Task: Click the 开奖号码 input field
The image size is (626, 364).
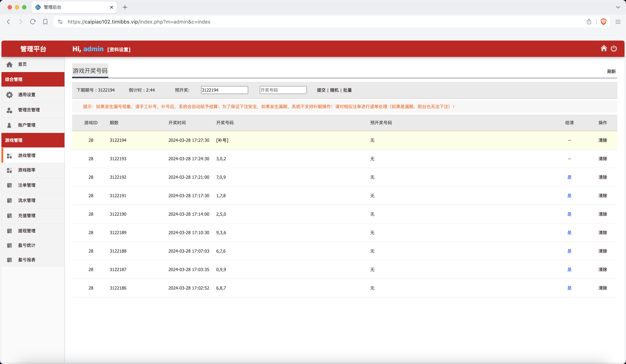Action: tap(283, 90)
